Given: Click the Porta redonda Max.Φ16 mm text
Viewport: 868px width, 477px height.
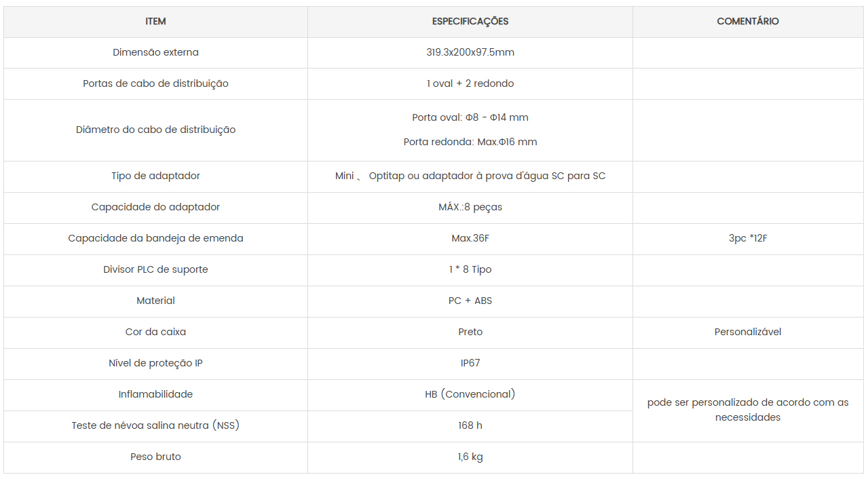Looking at the screenshot, I should tap(470, 142).
